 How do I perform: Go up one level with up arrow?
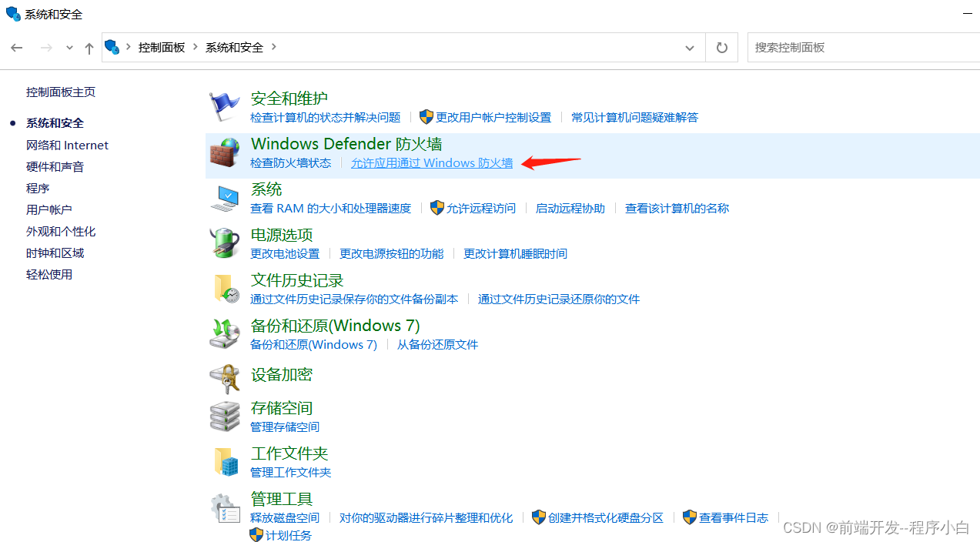[x=89, y=48]
